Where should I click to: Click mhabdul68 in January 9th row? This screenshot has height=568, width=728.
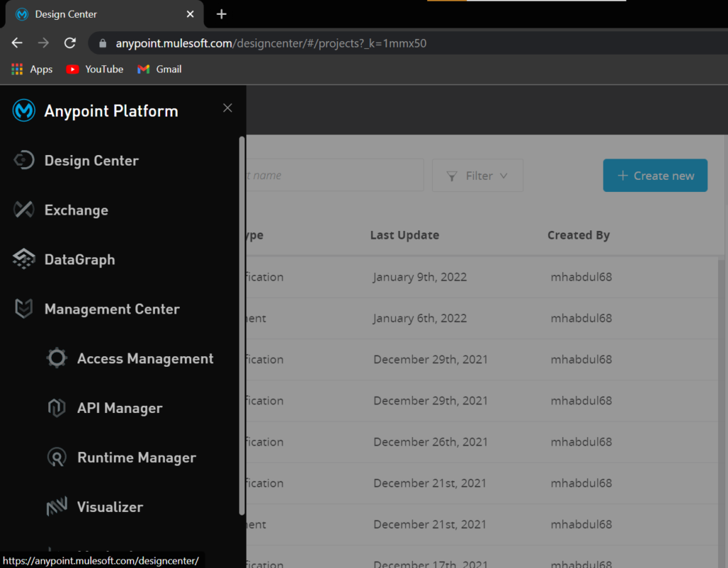(582, 277)
